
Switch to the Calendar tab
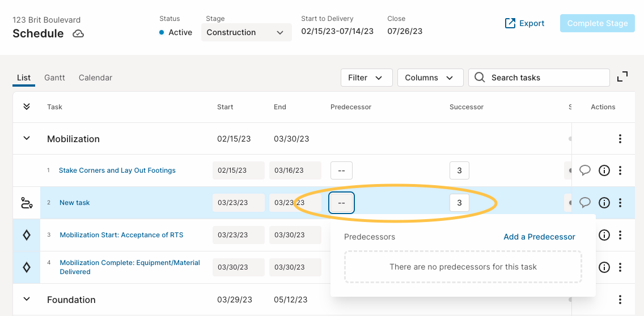click(95, 78)
